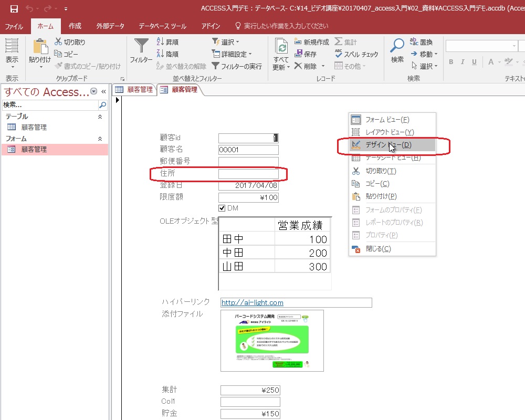Image resolution: width=525 pixels, height=420 pixels.
Task: Open the font name combo box
Action: click(x=481, y=46)
